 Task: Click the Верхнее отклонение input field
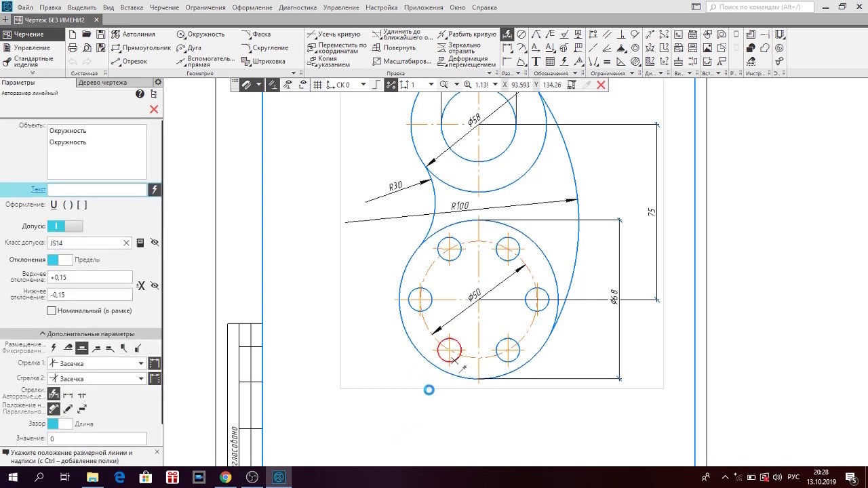90,277
